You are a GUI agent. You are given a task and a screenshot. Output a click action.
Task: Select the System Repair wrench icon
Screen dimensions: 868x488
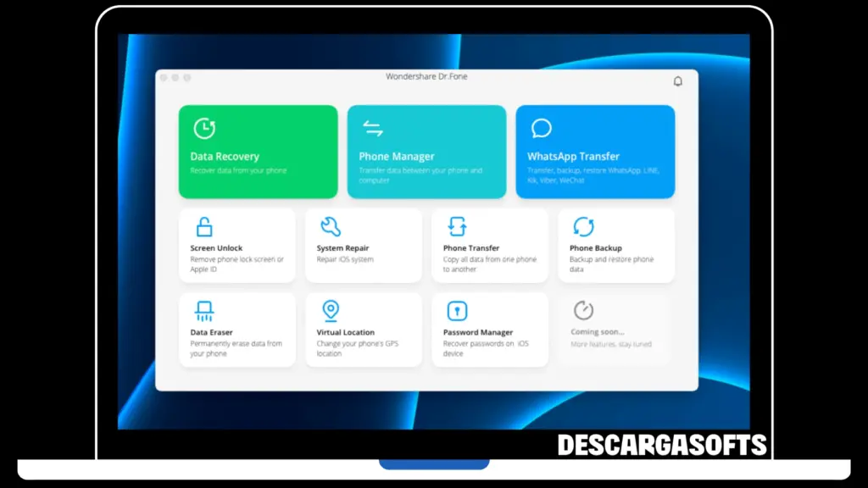tap(331, 226)
